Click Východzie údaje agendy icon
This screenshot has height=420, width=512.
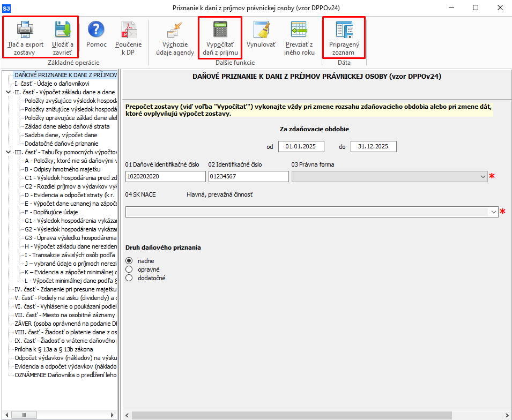[175, 29]
